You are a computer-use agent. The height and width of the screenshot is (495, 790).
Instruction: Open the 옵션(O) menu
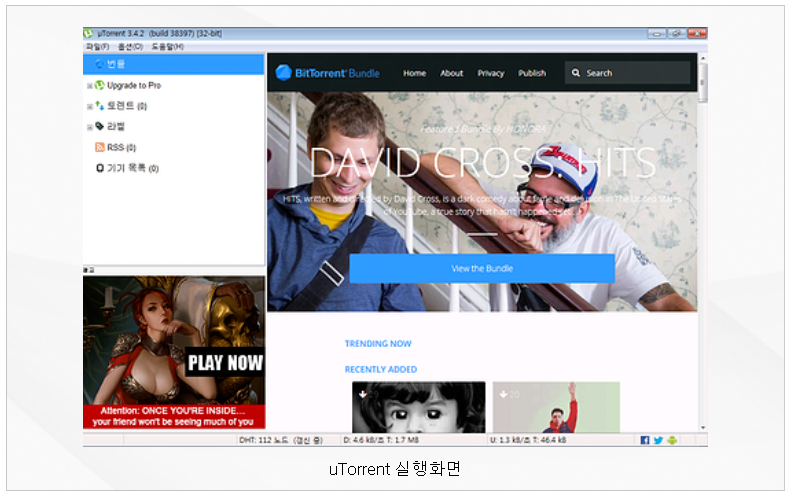pos(130,47)
